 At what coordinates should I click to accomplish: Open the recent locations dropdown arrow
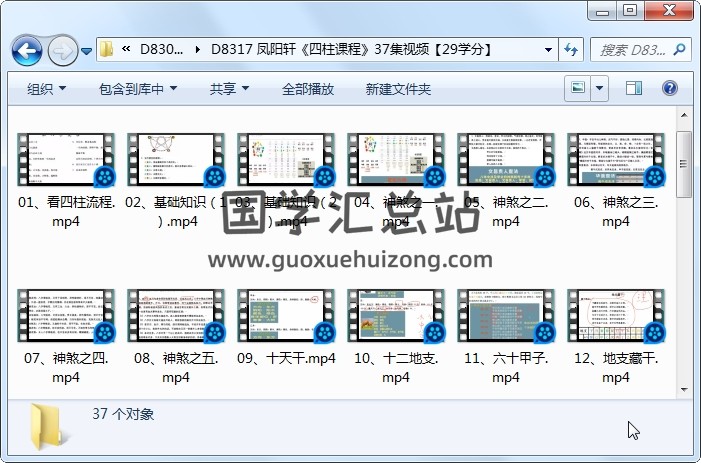(86, 50)
